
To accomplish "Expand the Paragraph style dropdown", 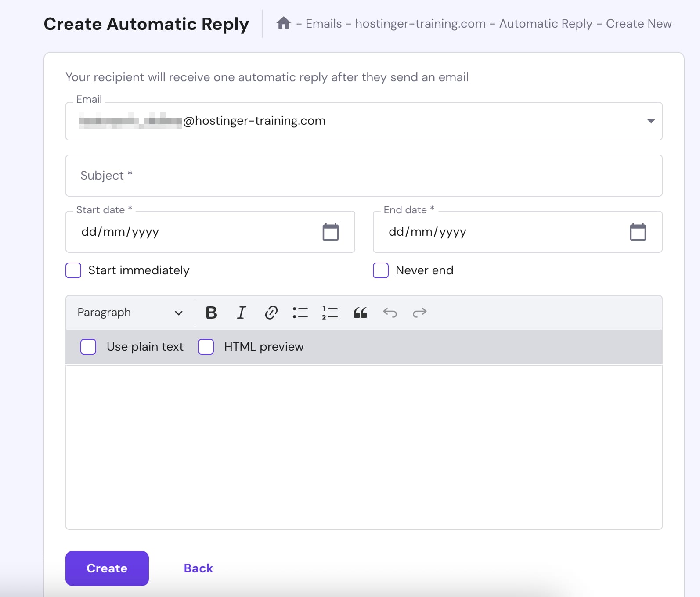I will point(130,313).
